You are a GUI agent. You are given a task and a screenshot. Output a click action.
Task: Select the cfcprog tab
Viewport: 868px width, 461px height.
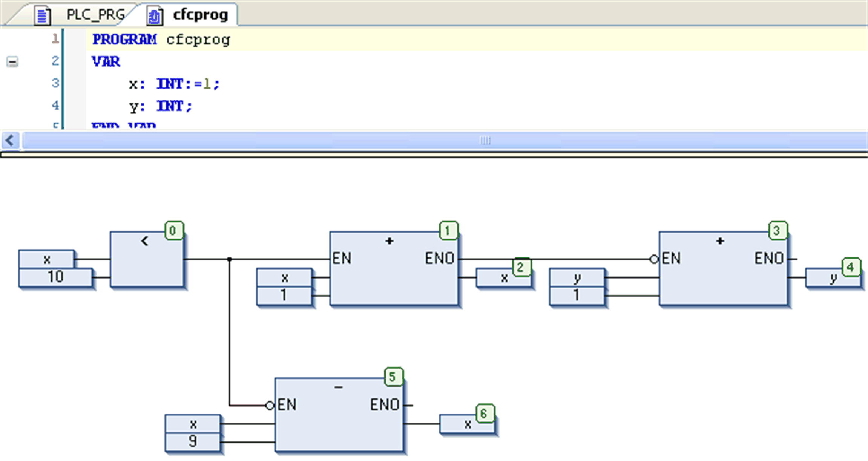pyautogui.click(x=200, y=15)
